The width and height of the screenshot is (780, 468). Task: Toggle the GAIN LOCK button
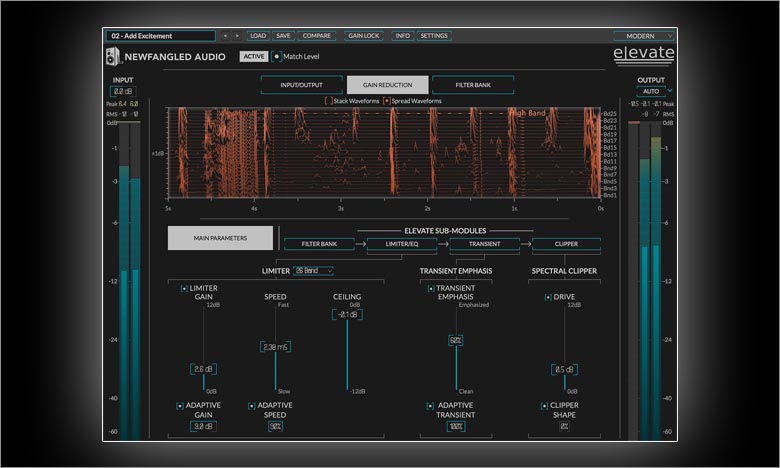point(364,36)
